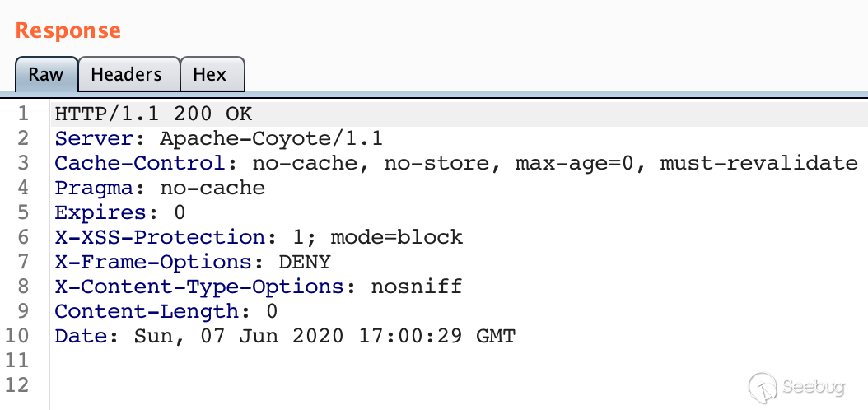
Task: Click the Expires header name
Action: [x=100, y=212]
